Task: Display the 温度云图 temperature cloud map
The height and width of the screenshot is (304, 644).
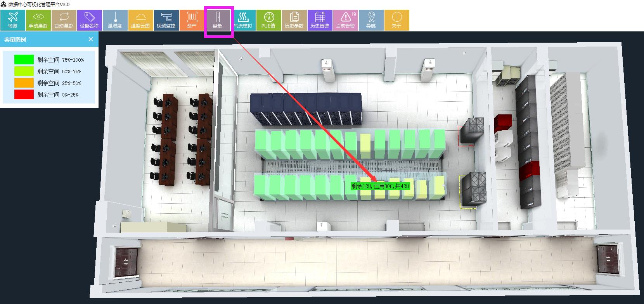Action: pos(140,20)
